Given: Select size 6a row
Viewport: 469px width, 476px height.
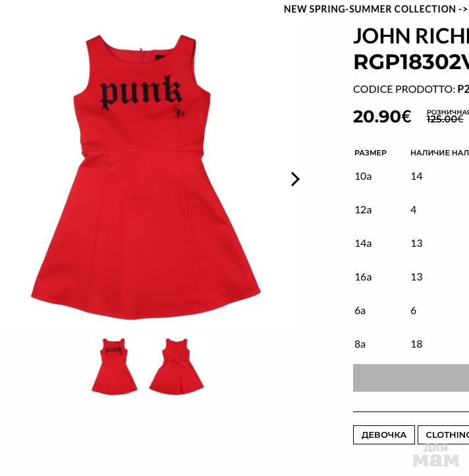Looking at the screenshot, I should (411, 311).
